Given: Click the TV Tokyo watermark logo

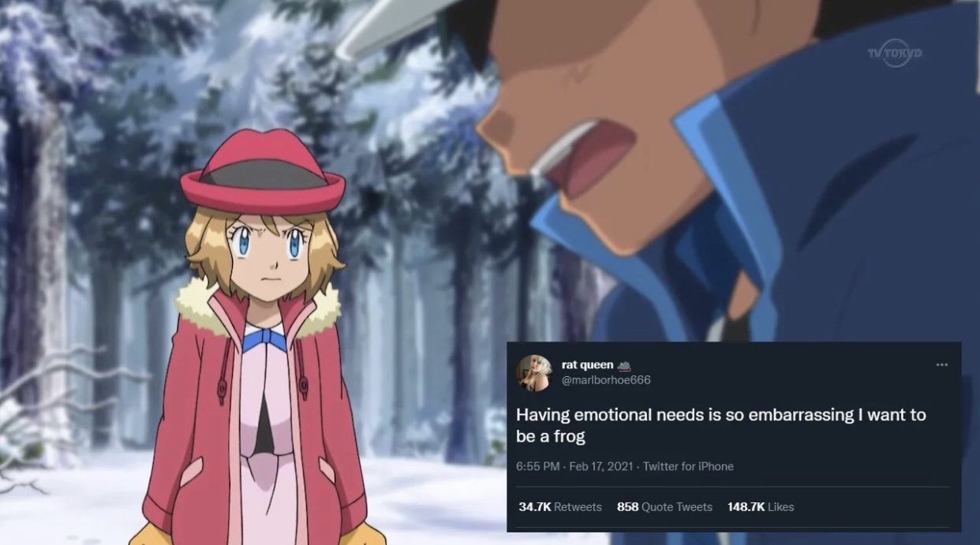Looking at the screenshot, I should (x=895, y=54).
